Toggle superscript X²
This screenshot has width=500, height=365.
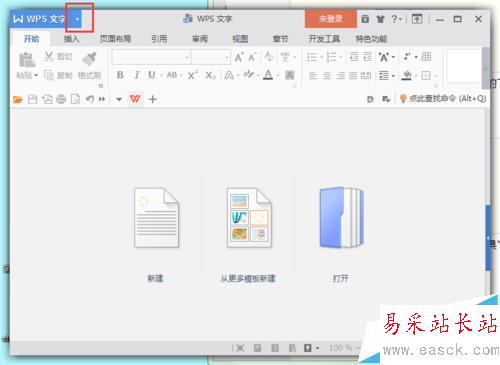pyautogui.click(x=193, y=75)
